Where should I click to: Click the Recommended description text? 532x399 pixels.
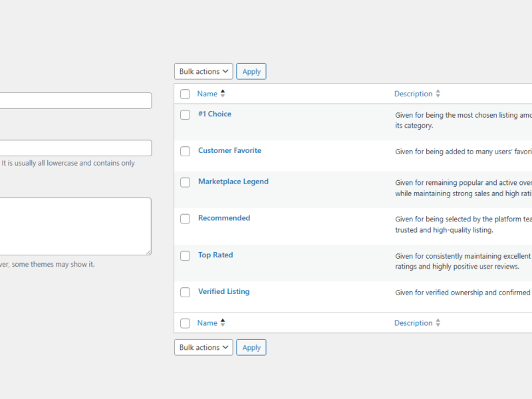point(464,224)
